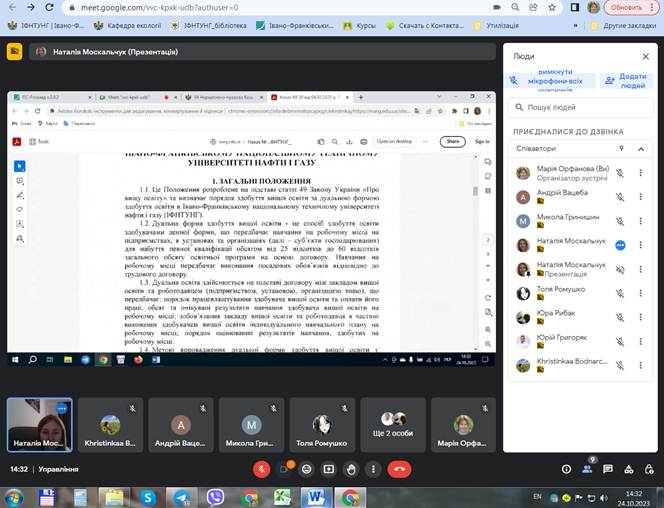
Task: Open more options in call controls
Action: [373, 468]
